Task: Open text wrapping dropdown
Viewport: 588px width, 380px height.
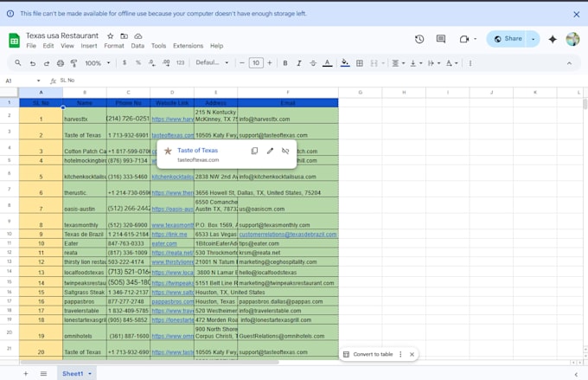Action: coord(433,63)
